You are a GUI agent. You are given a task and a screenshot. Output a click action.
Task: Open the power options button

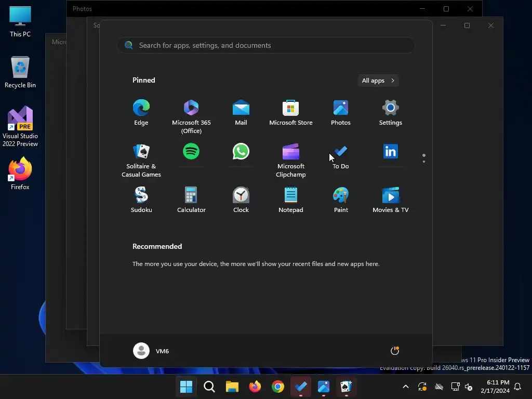[395, 351]
